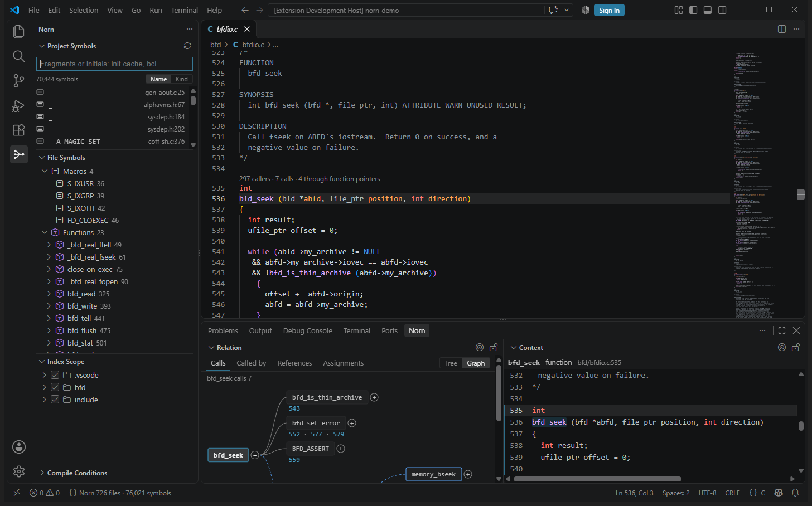Image resolution: width=812 pixels, height=506 pixels.
Task: Open the Run and Debug view
Action: coord(18,105)
